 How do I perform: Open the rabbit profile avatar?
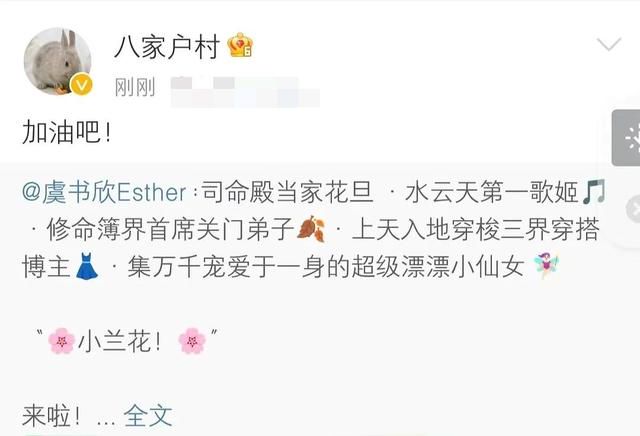coord(58,61)
